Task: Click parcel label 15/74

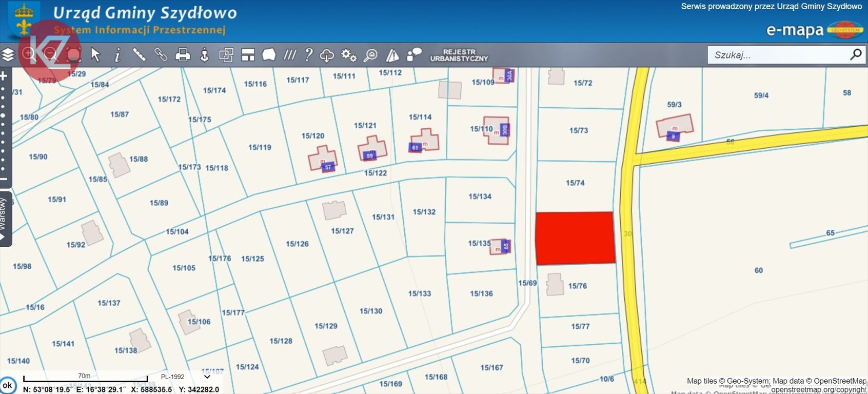Action: coord(575,183)
